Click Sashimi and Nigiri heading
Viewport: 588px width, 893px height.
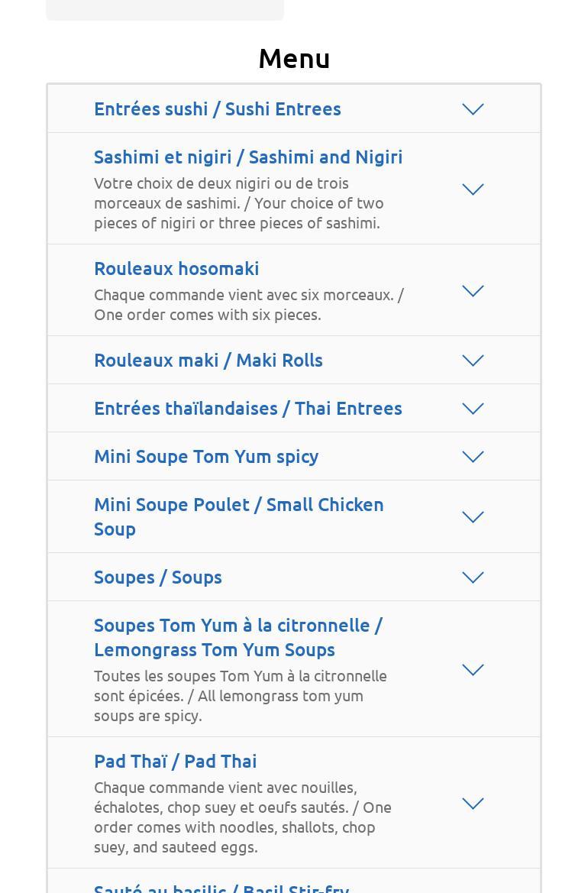click(247, 157)
